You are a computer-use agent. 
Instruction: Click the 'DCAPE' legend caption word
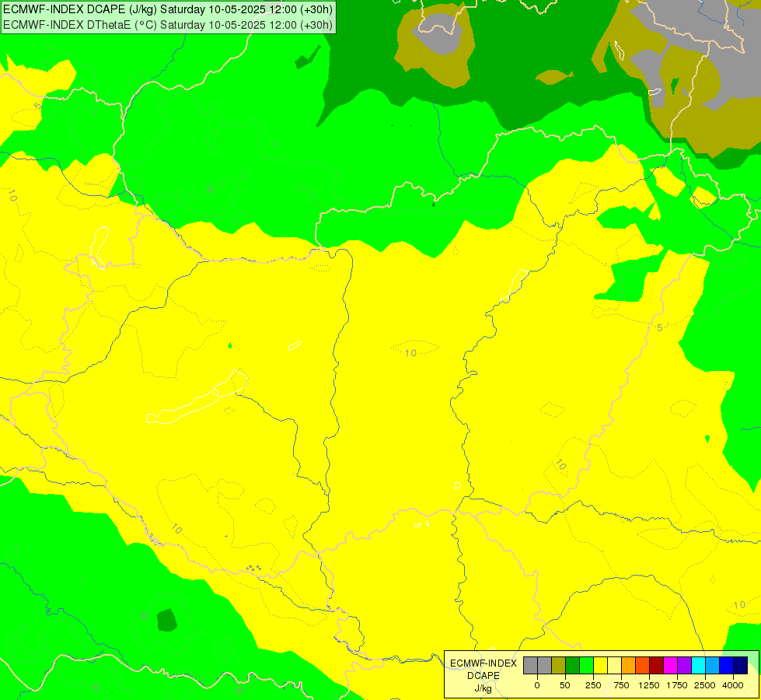483,675
